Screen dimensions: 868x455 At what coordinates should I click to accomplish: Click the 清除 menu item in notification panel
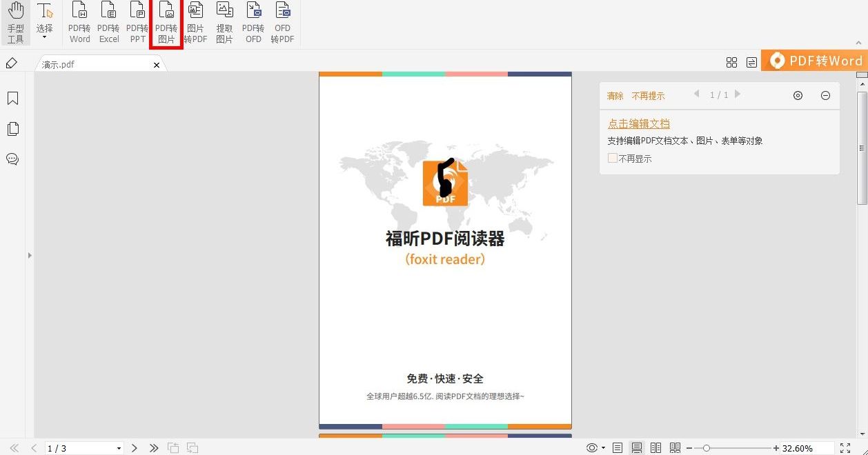coord(615,96)
